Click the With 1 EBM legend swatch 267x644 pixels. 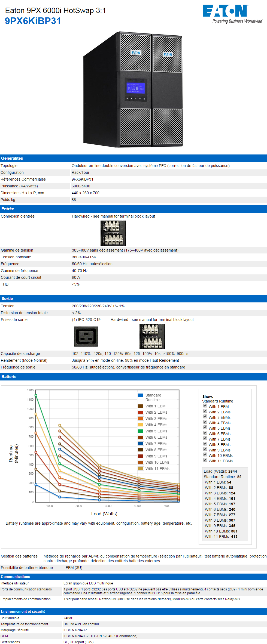pos(141,406)
